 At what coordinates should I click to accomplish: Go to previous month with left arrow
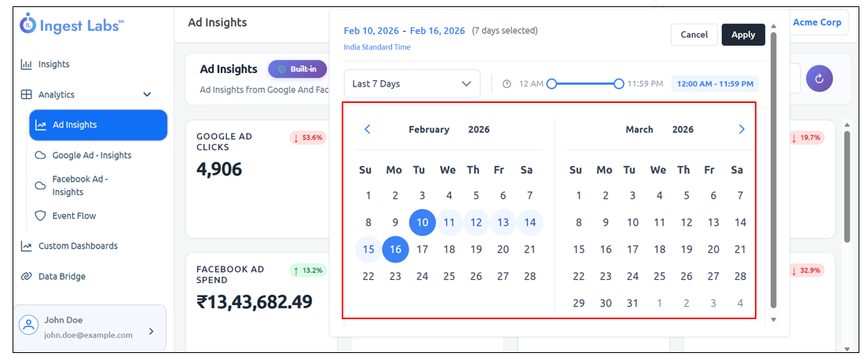tap(367, 130)
